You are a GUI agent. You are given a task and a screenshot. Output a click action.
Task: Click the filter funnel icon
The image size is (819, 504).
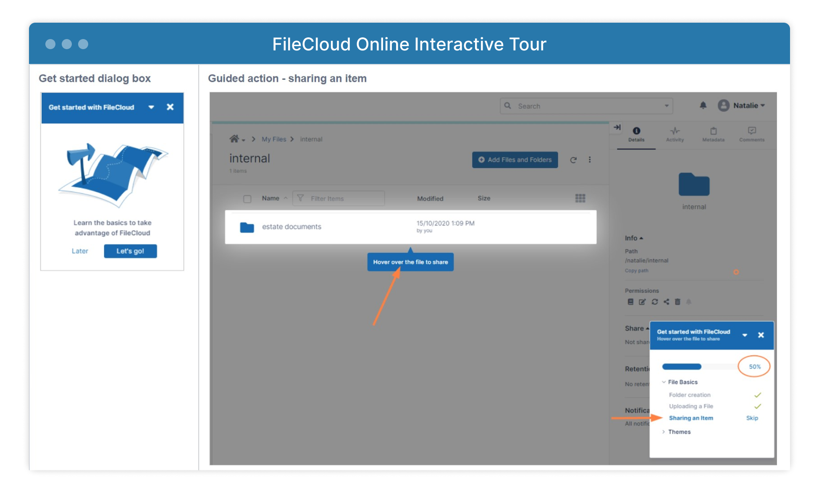pyautogui.click(x=300, y=198)
